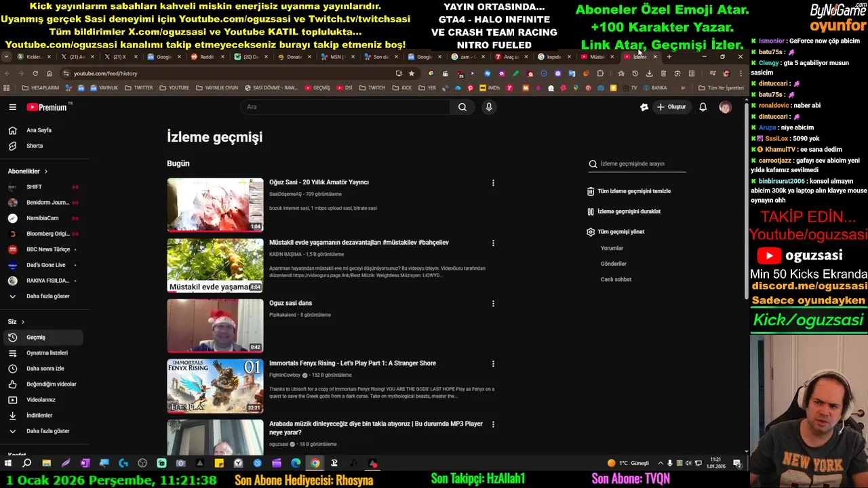The height and width of the screenshot is (488, 868).
Task: Click the taskbar volume speaker icon
Action: (688, 464)
